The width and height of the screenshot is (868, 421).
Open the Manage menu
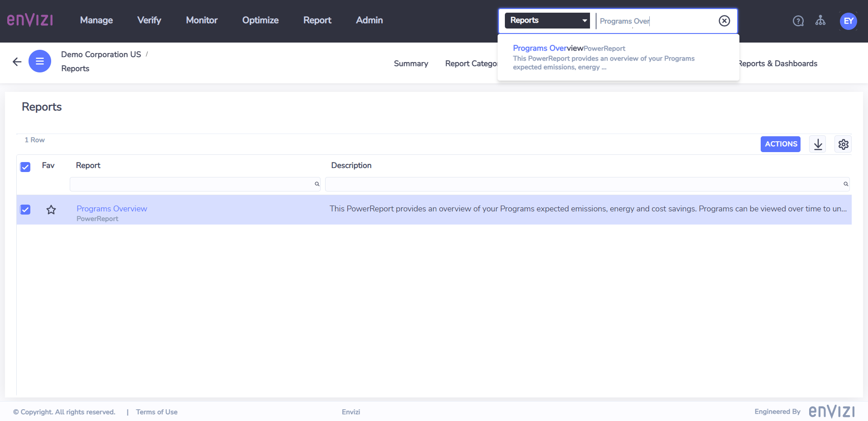(96, 20)
